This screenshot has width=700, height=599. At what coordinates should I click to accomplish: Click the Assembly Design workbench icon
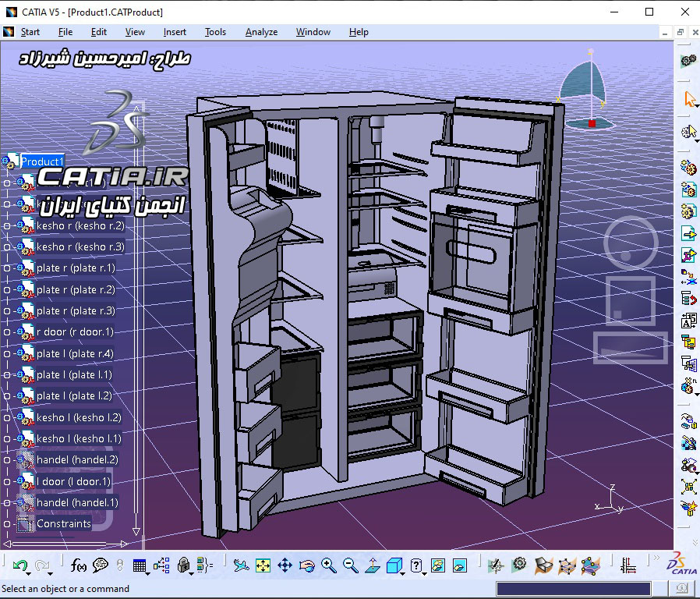(x=688, y=60)
